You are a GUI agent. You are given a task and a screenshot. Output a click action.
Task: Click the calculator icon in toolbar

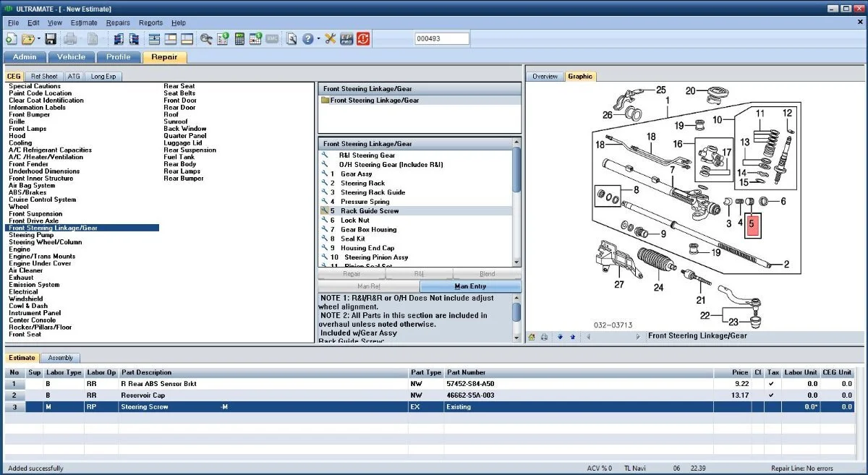click(x=239, y=39)
